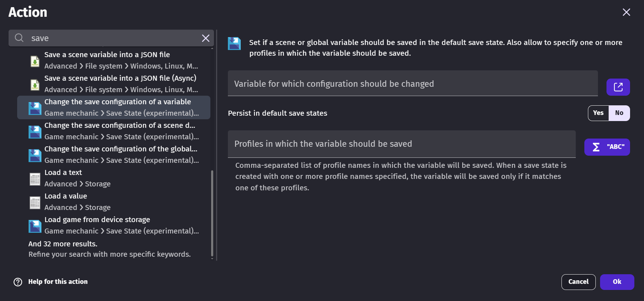Click the help question mark icon
Image resolution: width=644 pixels, height=301 pixels.
coord(18,282)
